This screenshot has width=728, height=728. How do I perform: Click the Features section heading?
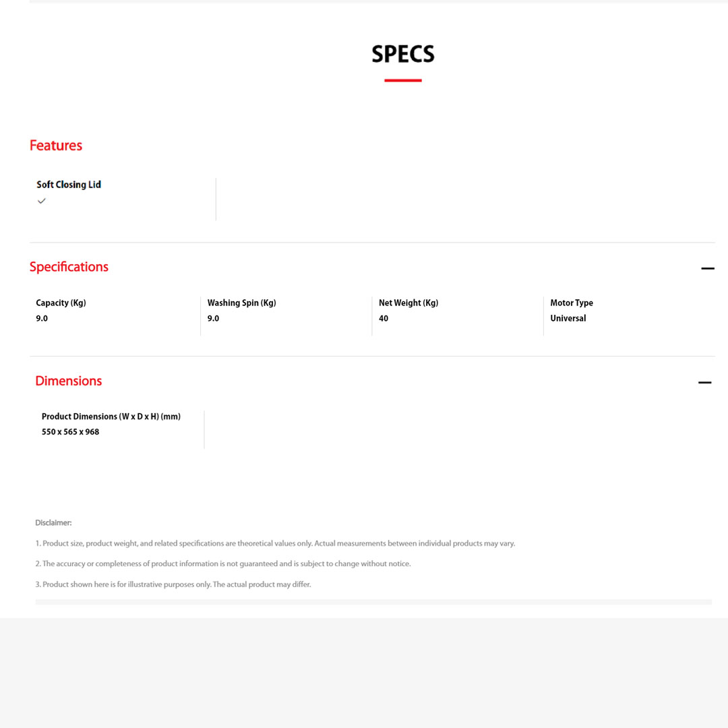click(x=56, y=146)
